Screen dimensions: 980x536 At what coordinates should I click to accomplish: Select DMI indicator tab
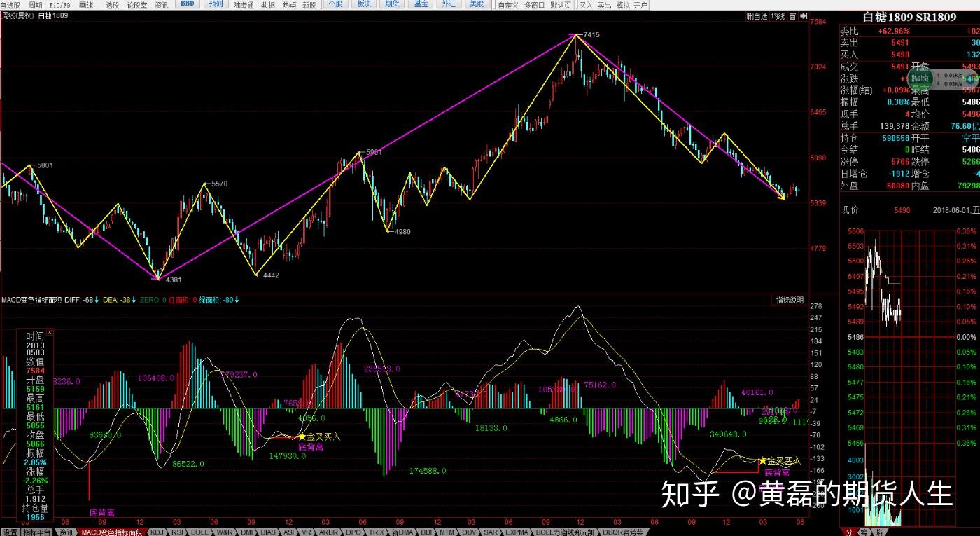(247, 532)
